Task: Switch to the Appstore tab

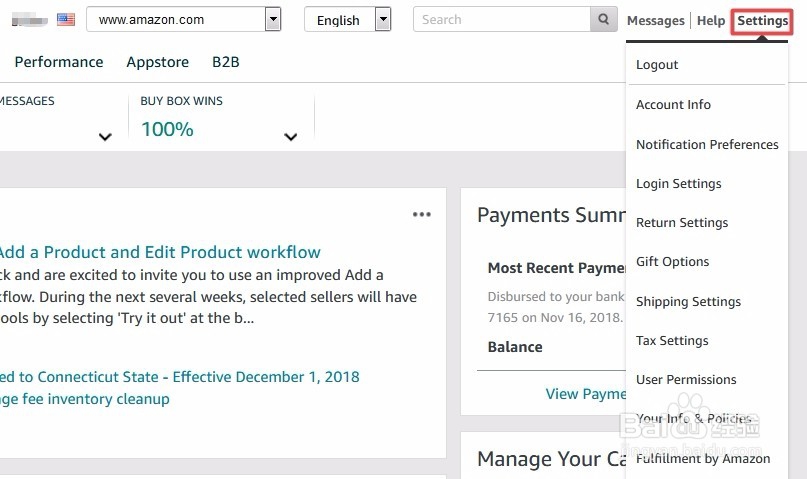Action: (x=157, y=62)
